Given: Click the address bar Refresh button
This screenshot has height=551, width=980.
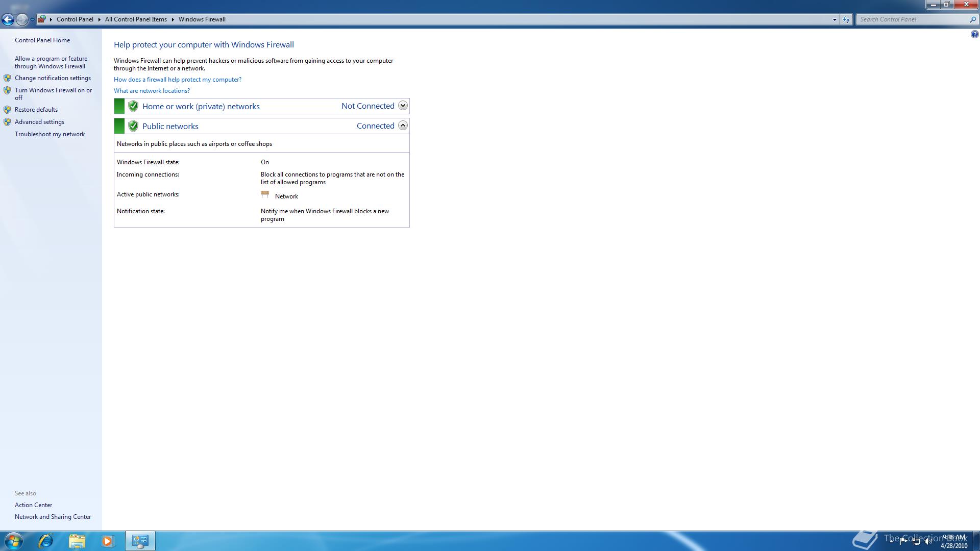Looking at the screenshot, I should click(846, 19).
